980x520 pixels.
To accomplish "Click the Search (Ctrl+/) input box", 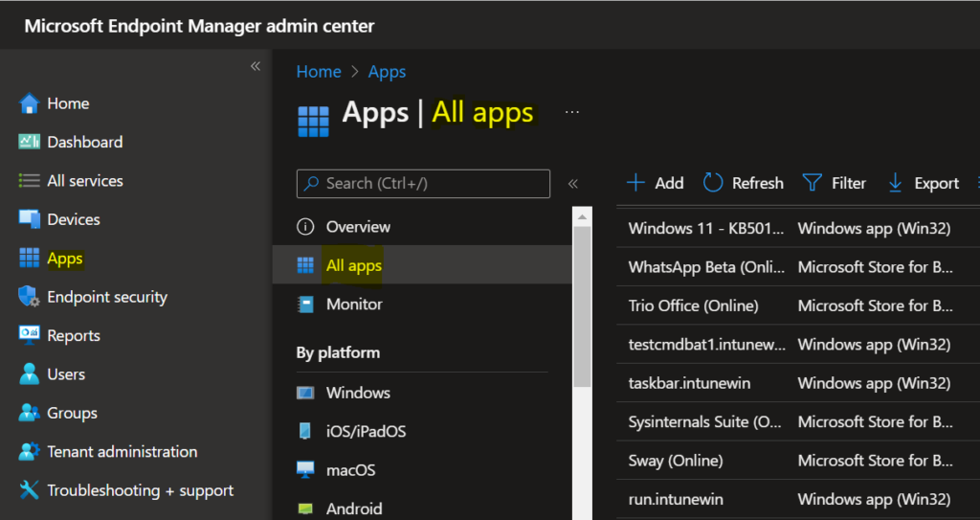I will tap(423, 183).
